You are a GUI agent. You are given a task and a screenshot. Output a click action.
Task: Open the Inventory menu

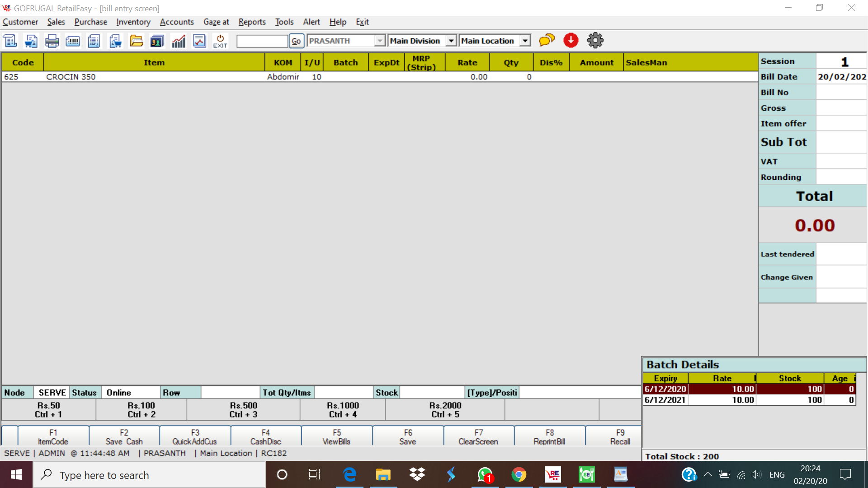[133, 22]
